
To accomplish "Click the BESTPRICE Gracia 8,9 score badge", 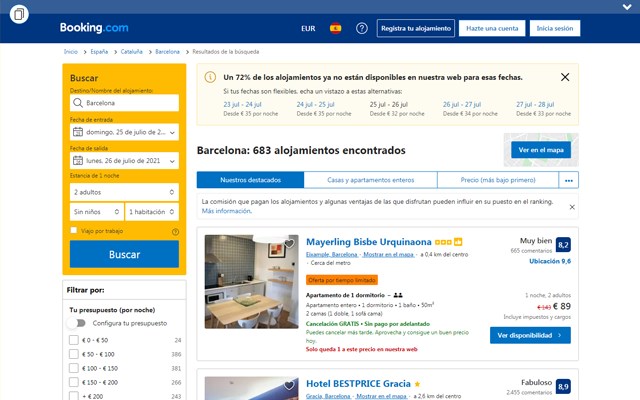I will [x=563, y=387].
